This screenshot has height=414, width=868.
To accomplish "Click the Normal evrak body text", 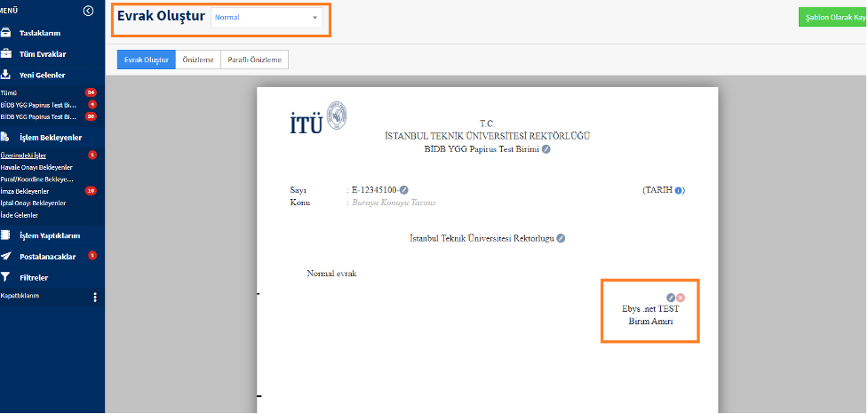I will coord(332,274).
